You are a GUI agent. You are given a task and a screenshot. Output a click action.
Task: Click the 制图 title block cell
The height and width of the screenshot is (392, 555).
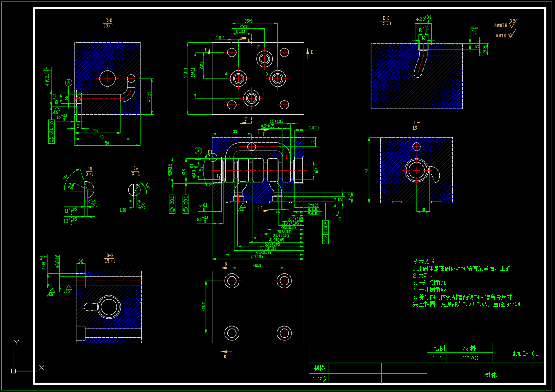[320, 368]
